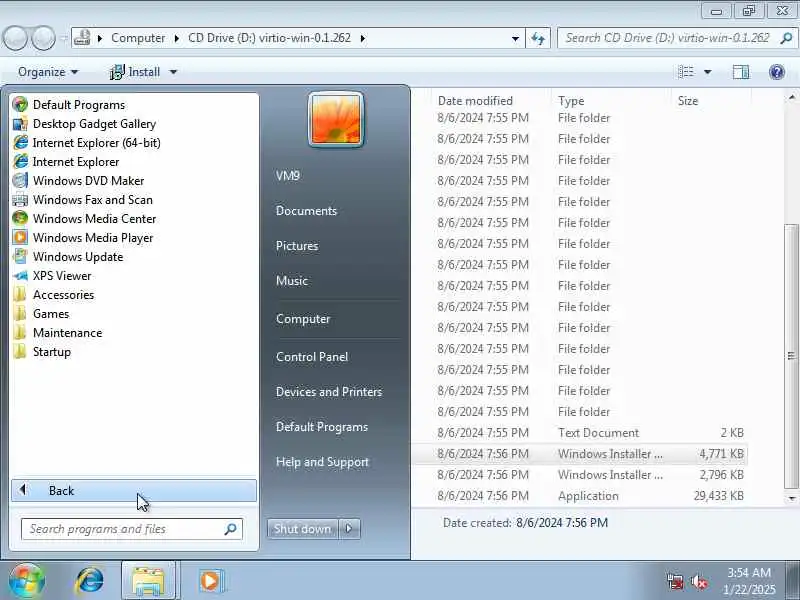The width and height of the screenshot is (800, 600).
Task: Click the search magnifier in Explorer
Action: [786, 38]
